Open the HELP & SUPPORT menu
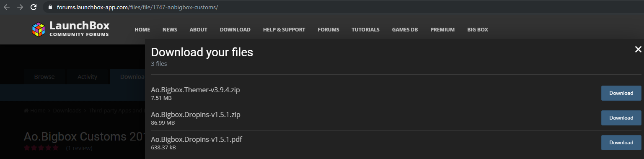This screenshot has width=644, height=159. (284, 30)
